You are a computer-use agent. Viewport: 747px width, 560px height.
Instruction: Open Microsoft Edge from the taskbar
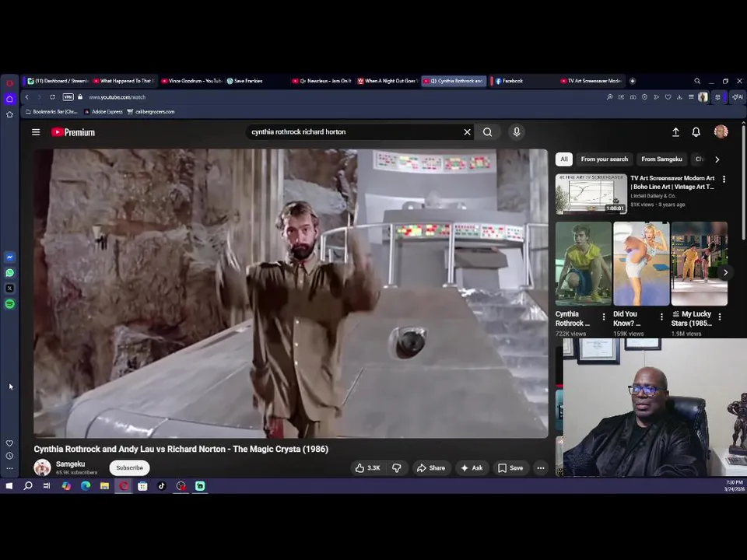[x=86, y=485]
